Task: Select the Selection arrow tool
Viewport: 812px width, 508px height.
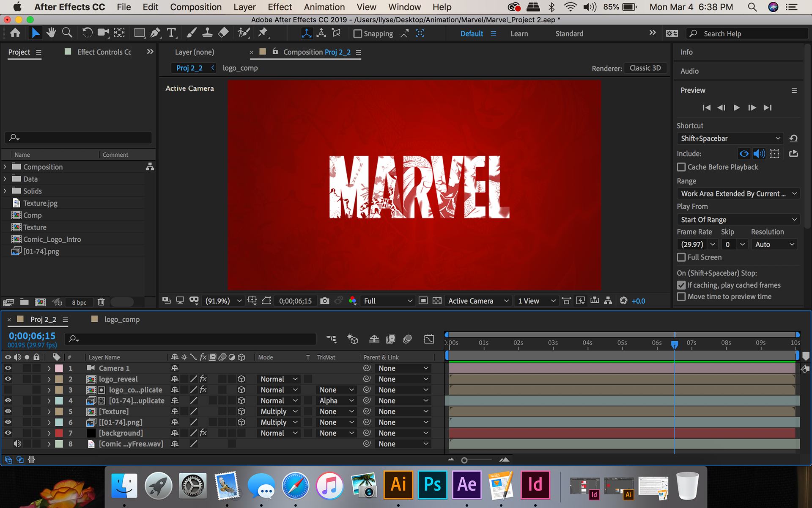Action: point(36,33)
